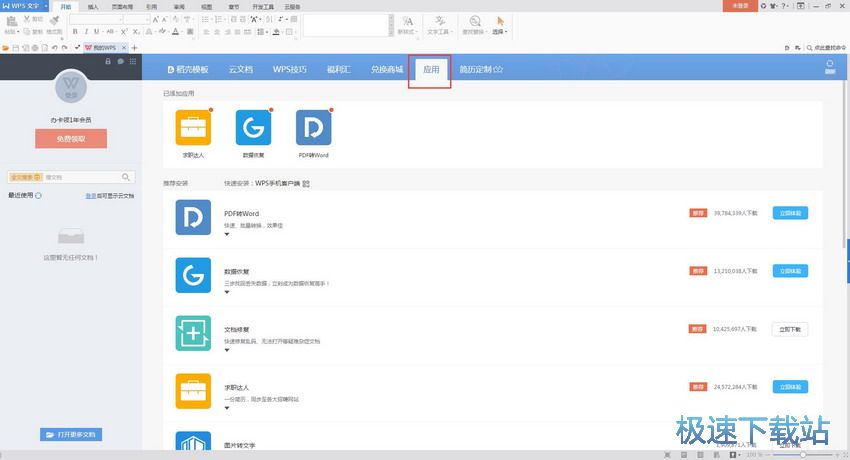Expand the 文档修复 description arrow

coord(227,351)
